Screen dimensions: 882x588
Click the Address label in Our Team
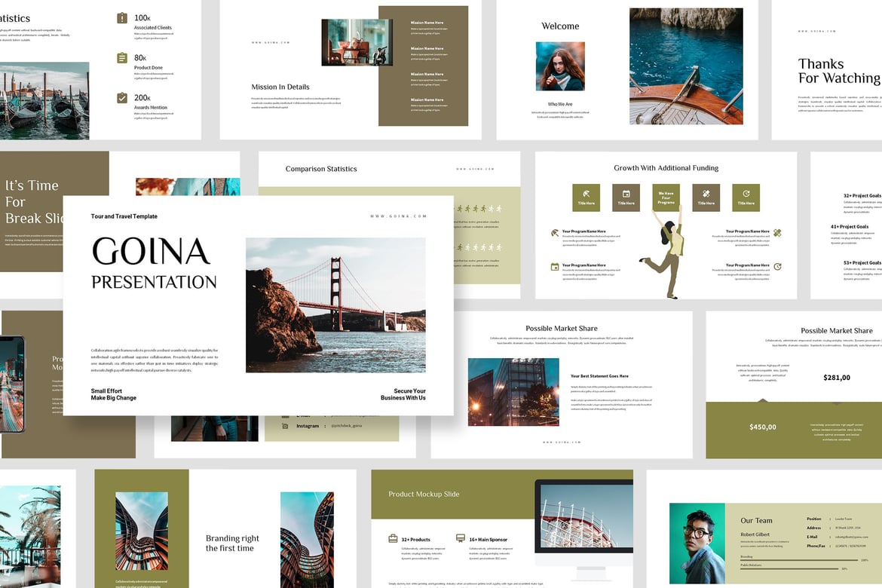click(814, 528)
